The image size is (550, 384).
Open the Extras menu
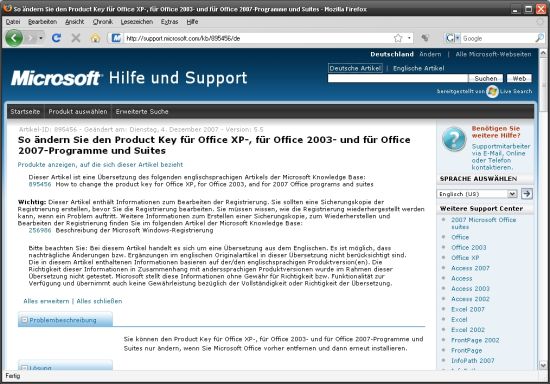(169, 22)
